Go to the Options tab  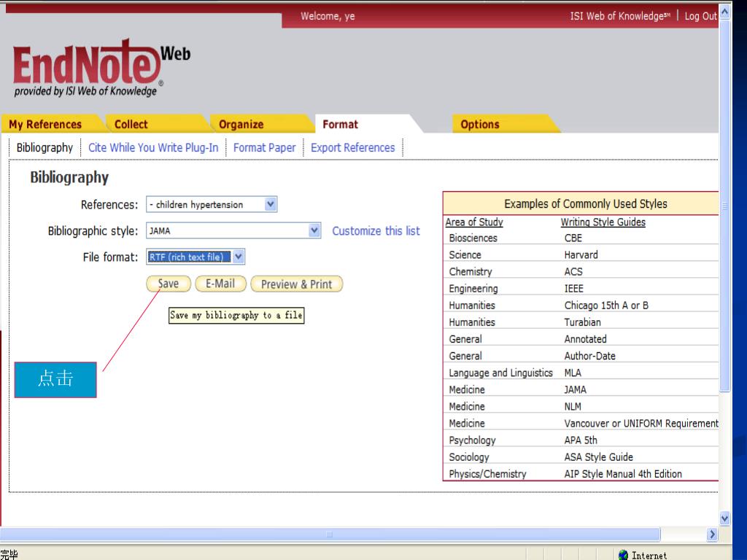pos(480,124)
